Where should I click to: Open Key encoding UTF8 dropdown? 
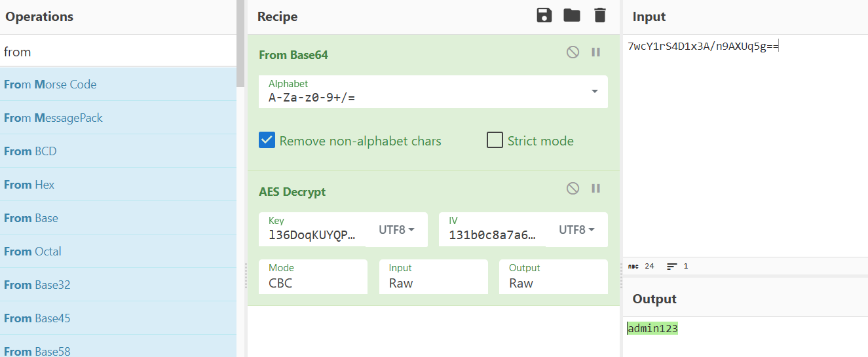[x=397, y=230]
